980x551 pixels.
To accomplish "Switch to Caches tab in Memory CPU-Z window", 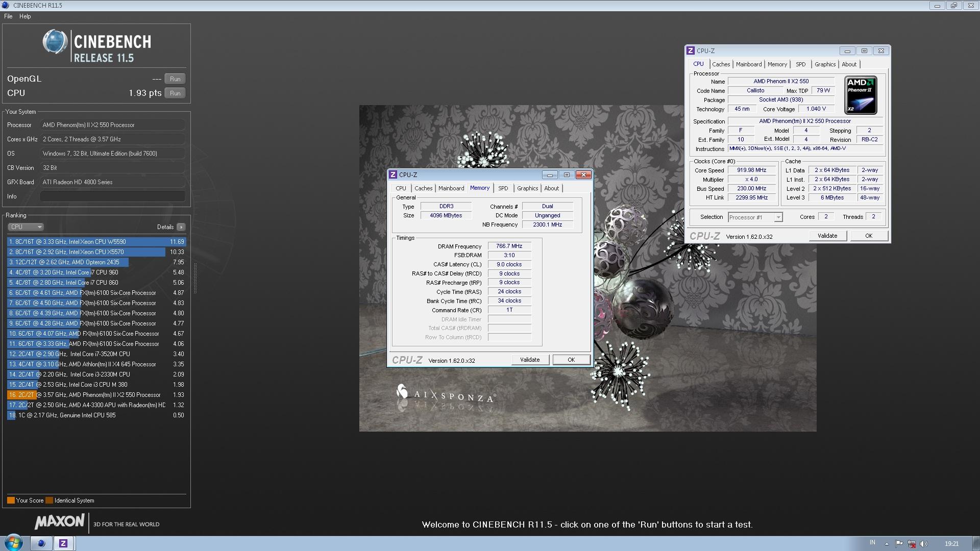I will (423, 188).
